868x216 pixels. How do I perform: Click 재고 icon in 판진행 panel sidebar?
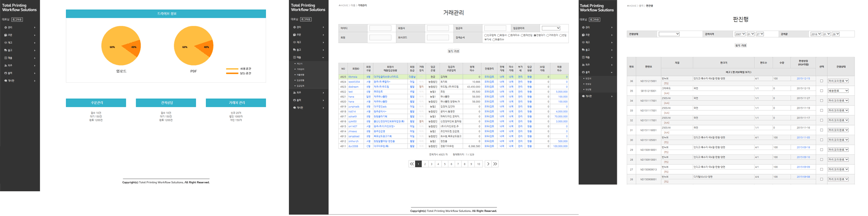click(x=583, y=42)
